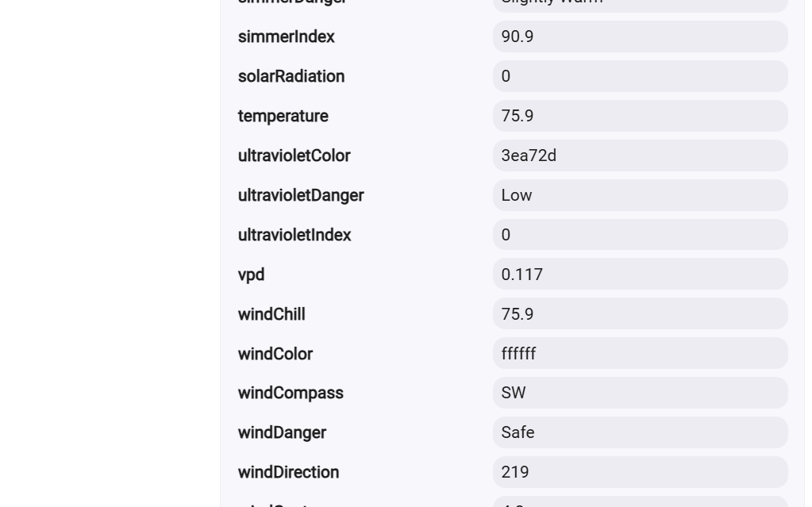Click the windDirection label
Viewport: 812px width, 507px height.
coord(288,472)
